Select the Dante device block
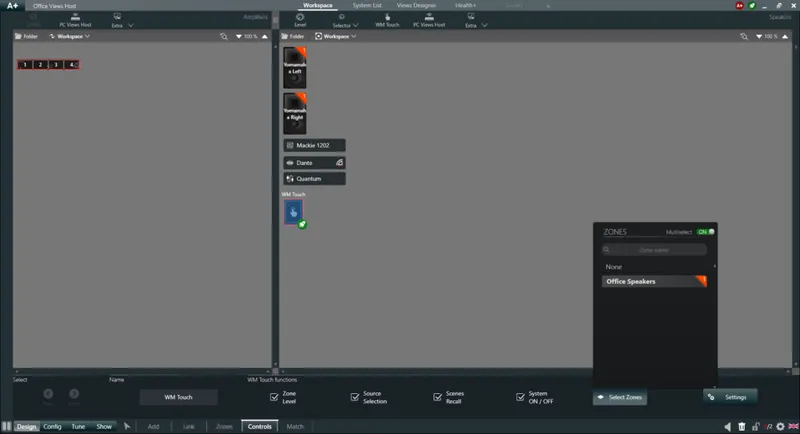Image resolution: width=800 pixels, height=434 pixels. (x=314, y=163)
